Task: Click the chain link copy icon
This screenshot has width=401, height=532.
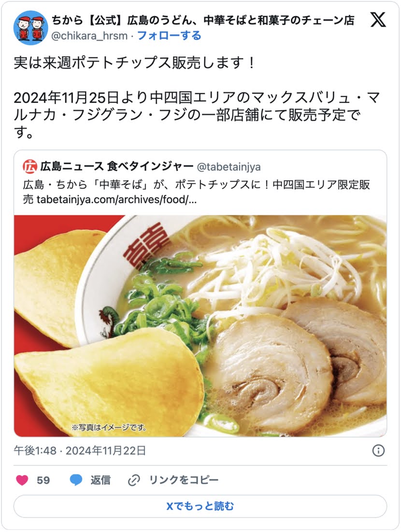Action: click(x=134, y=480)
